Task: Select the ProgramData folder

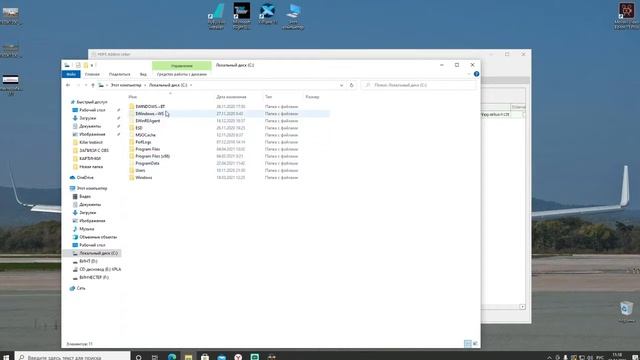Action: [x=144, y=163]
